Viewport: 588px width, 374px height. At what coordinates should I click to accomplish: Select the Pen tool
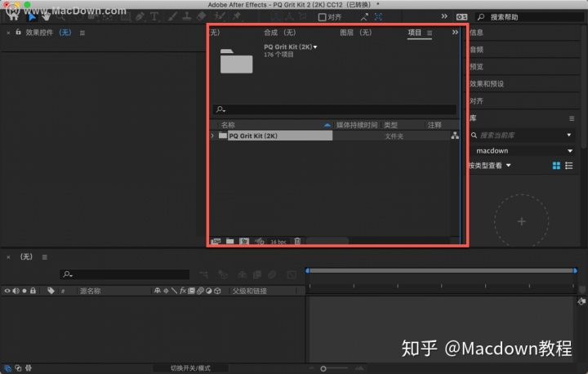tap(140, 16)
